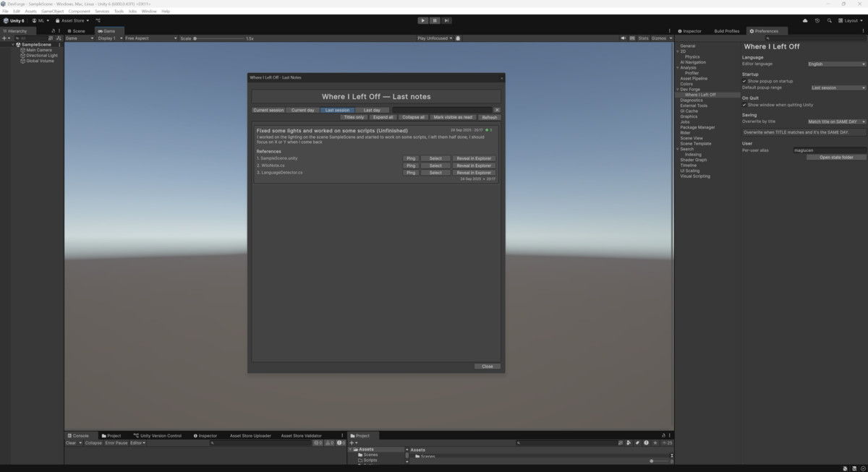Uncheck Show popup on startup
The height and width of the screenshot is (472, 868).
click(744, 81)
